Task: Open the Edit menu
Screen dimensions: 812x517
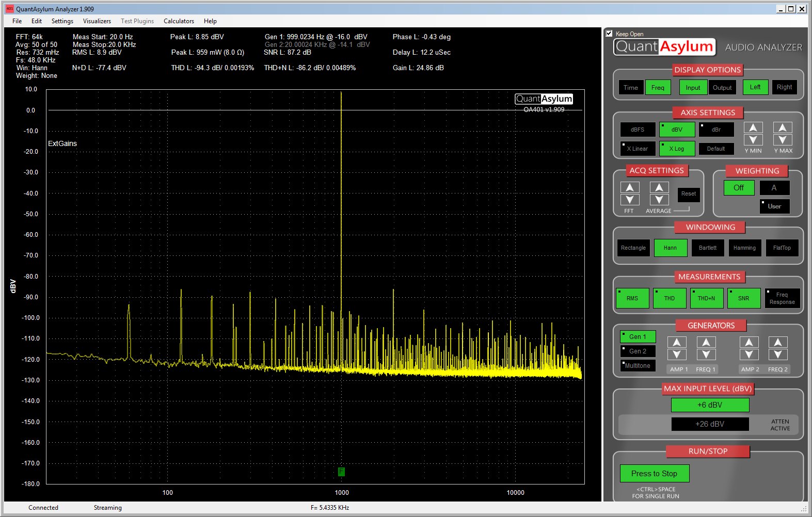Action: [37, 21]
